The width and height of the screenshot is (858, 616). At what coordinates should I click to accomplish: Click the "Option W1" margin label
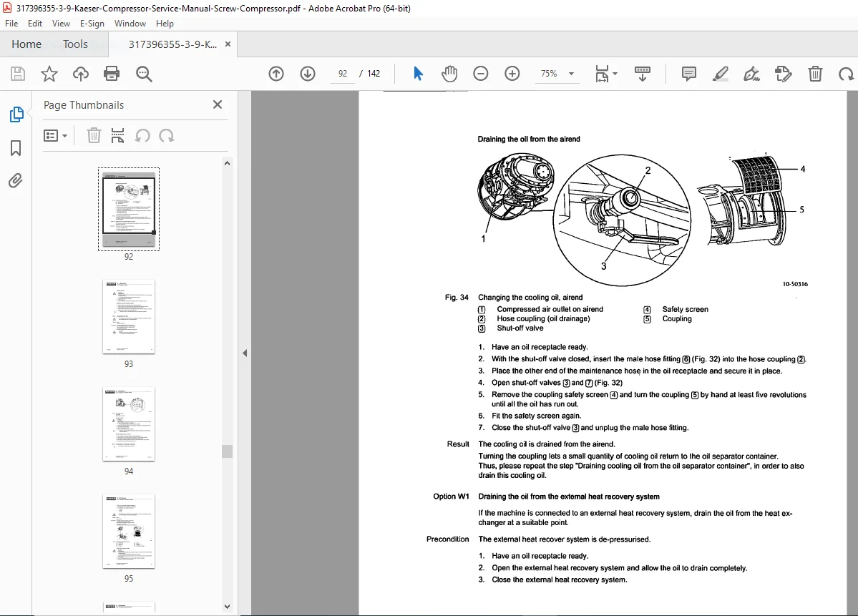coord(451,497)
